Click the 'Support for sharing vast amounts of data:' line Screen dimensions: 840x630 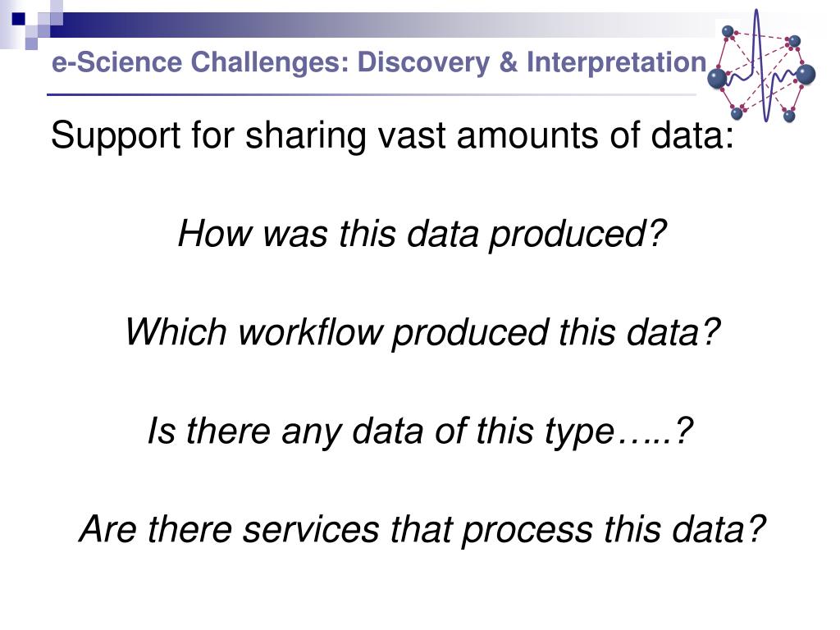pyautogui.click(x=392, y=135)
